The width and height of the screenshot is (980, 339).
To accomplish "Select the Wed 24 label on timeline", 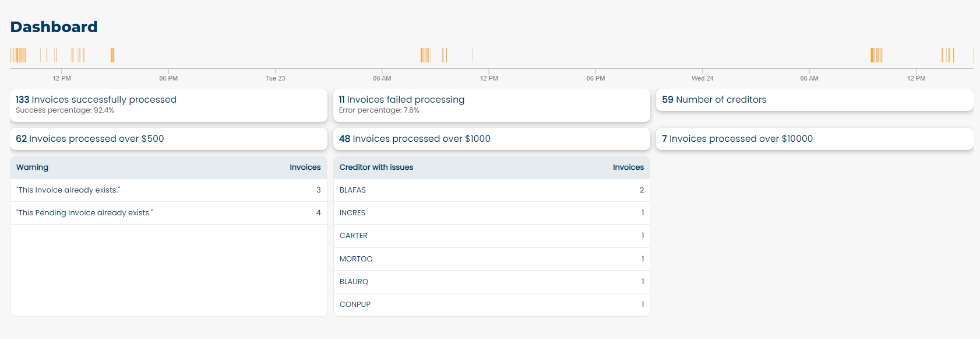I will click(702, 78).
